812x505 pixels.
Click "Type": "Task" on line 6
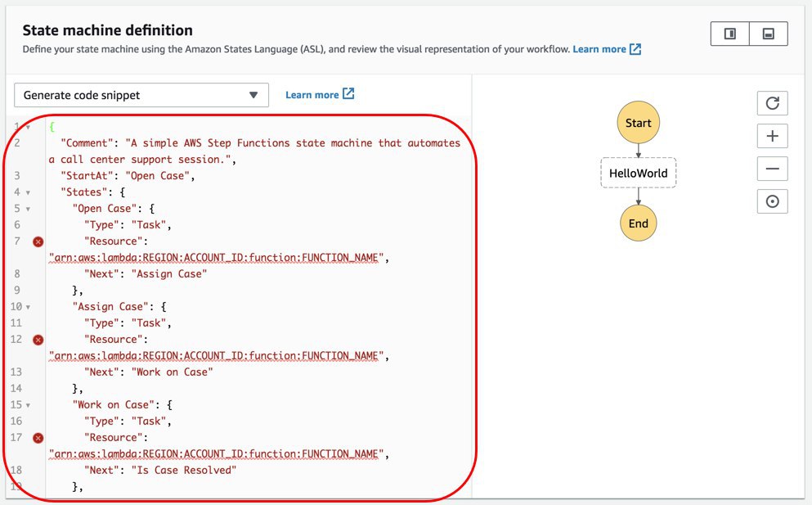[x=128, y=225]
